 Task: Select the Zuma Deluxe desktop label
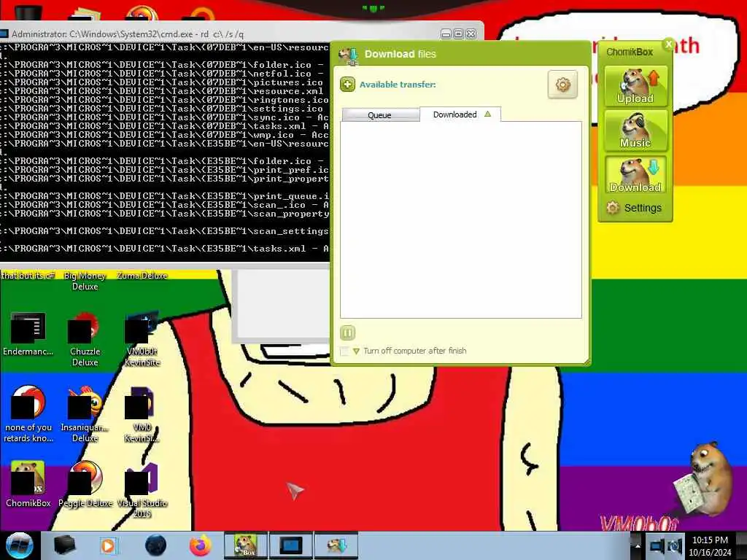142,276
